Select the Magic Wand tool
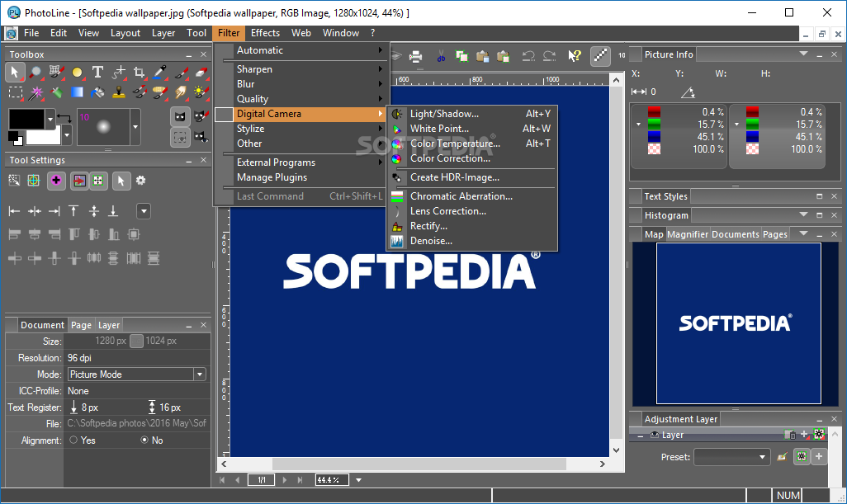This screenshot has width=847, height=504. pyautogui.click(x=35, y=93)
